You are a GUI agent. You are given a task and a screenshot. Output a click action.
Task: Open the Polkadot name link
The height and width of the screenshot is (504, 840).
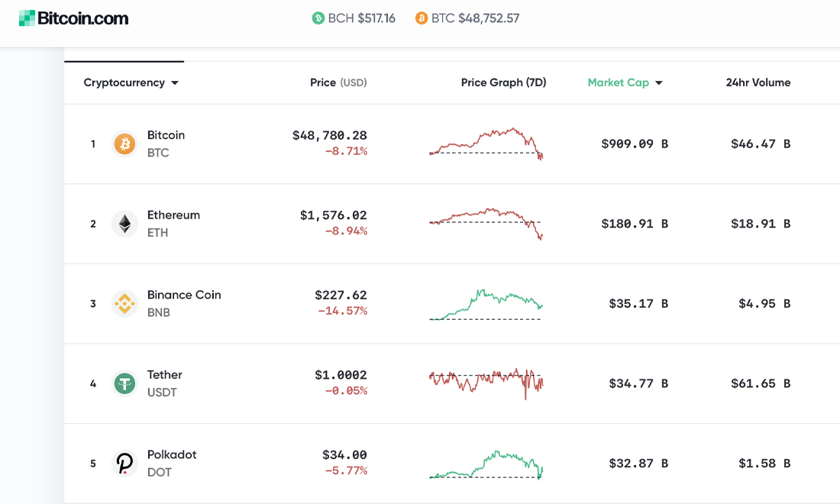(x=172, y=454)
